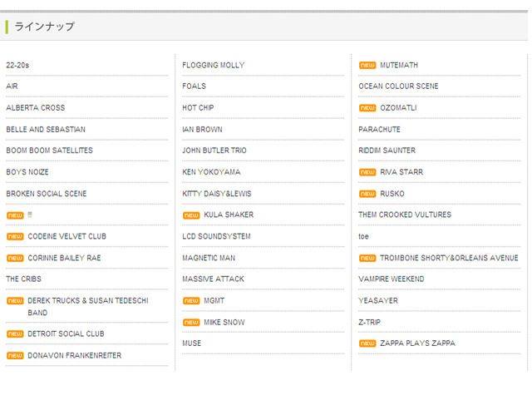Click the new badge beside MGMT
This screenshot has height=400, width=532.
[191, 301]
